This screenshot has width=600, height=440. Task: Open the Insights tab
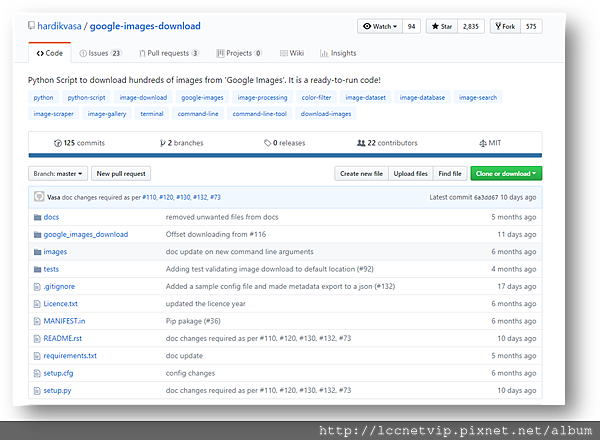pos(338,53)
